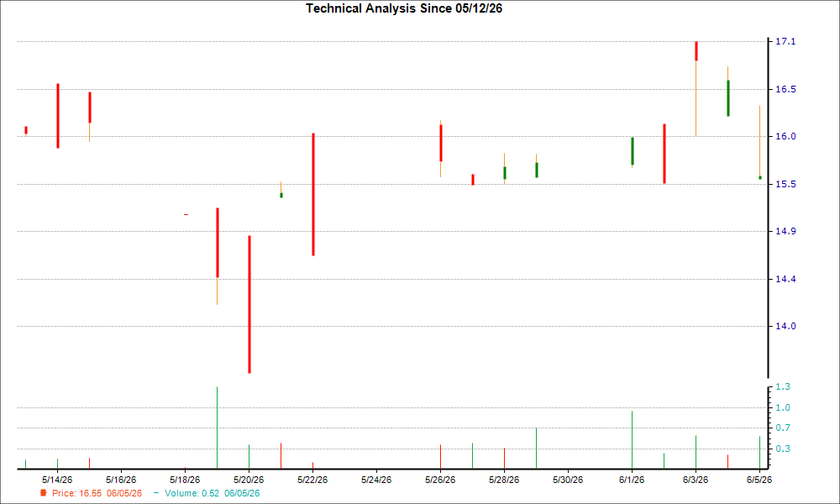Click the 15.5 price axis label
The width and height of the screenshot is (840, 504).
(785, 184)
